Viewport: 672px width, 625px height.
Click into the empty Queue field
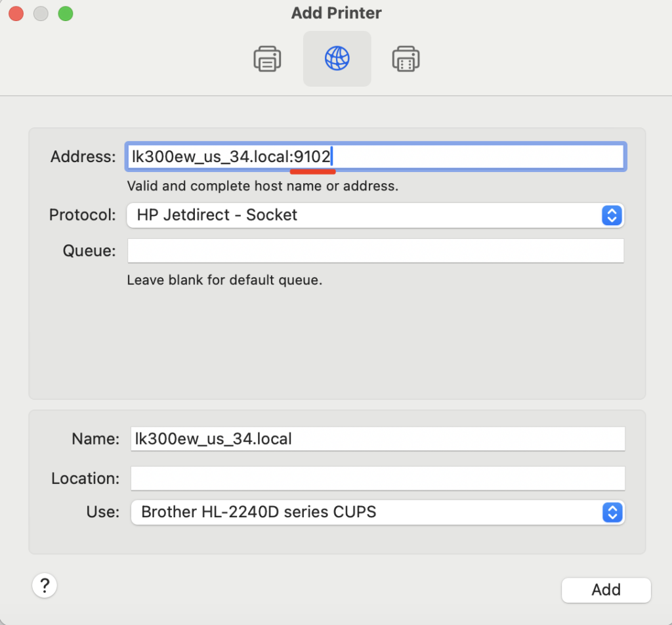[375, 251]
